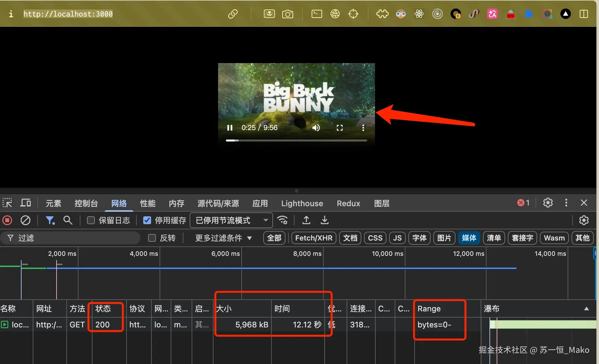Viewport: 599px width, 364px height.
Task: Open the network panel settings gear
Action: [584, 220]
